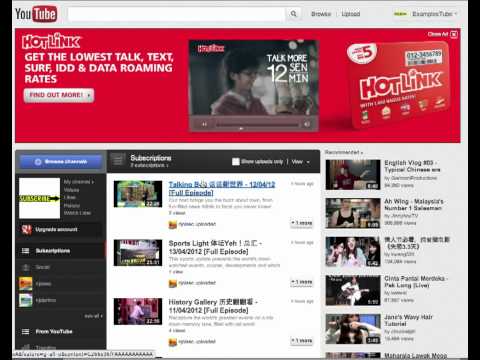480x360 pixels.
Task: Open English Vlog #03 title
Action: pos(412,166)
